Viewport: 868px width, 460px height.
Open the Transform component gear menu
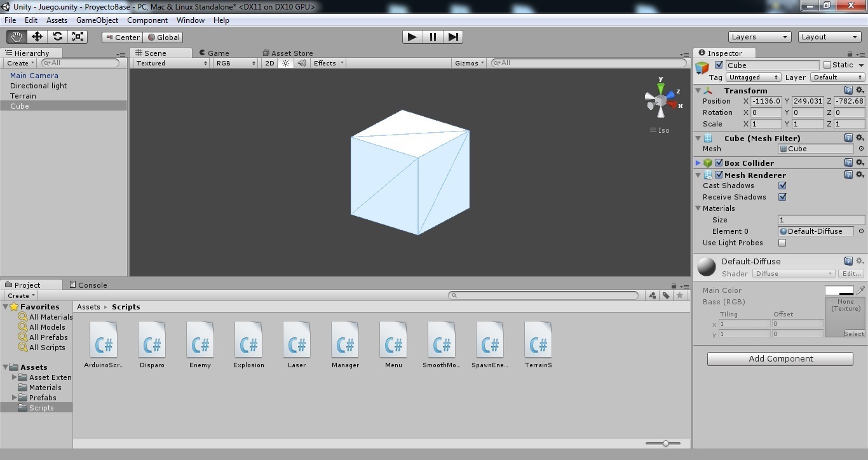[x=860, y=90]
